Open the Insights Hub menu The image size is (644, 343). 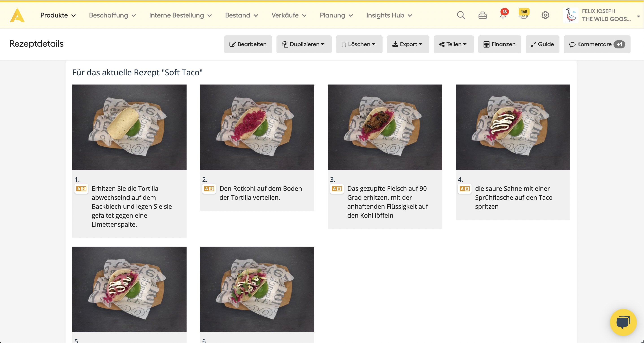pyautogui.click(x=389, y=15)
